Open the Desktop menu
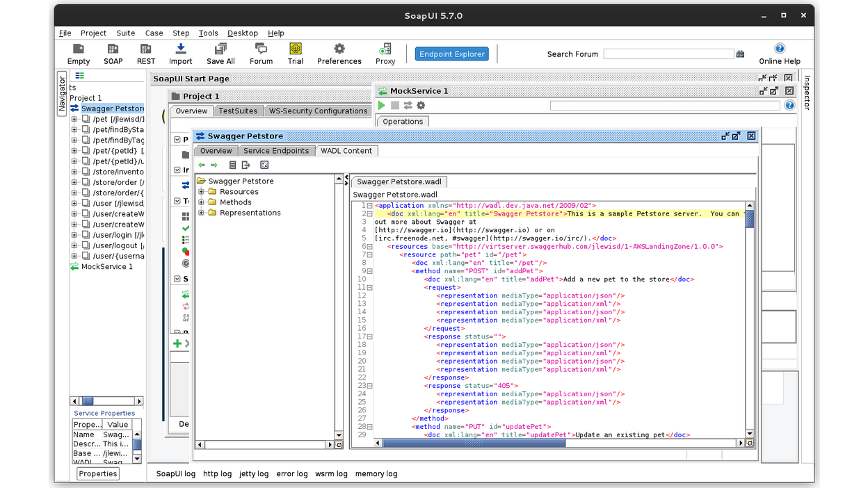The height and width of the screenshot is (488, 868). [243, 33]
